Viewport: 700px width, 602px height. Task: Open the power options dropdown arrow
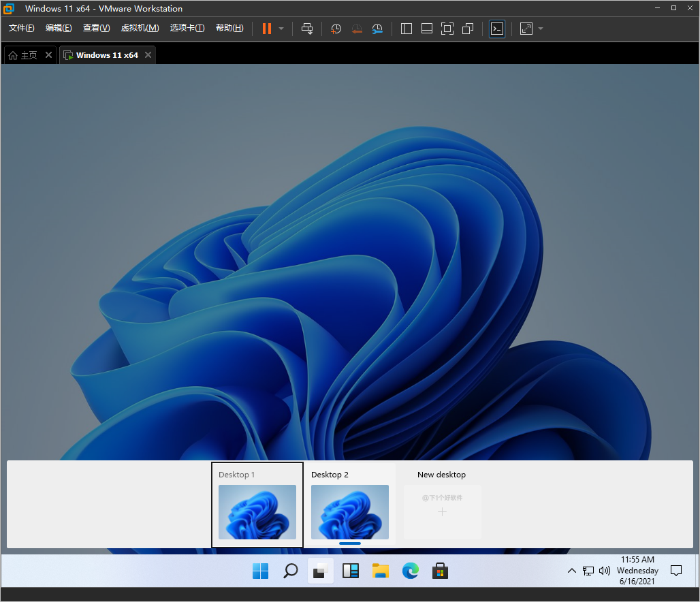pyautogui.click(x=281, y=29)
